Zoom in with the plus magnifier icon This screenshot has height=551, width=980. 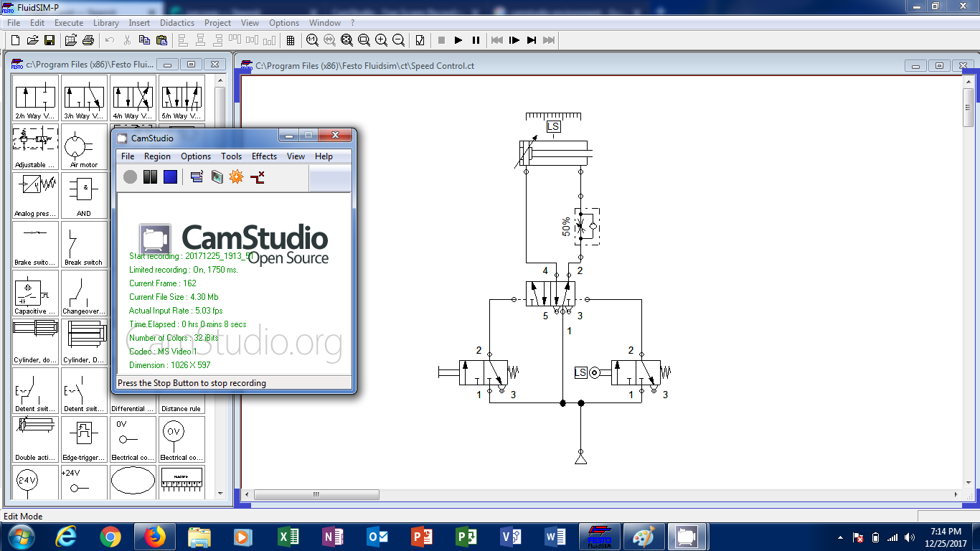click(x=381, y=40)
